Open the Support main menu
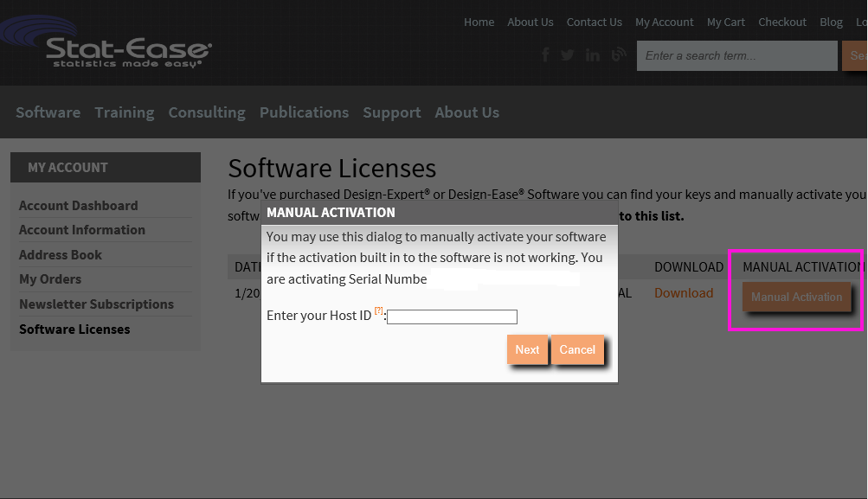 point(392,112)
